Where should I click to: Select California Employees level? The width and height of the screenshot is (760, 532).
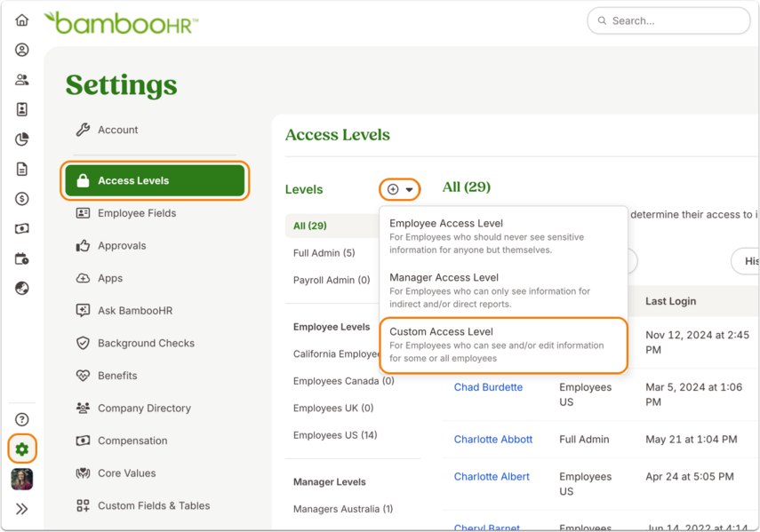click(336, 353)
